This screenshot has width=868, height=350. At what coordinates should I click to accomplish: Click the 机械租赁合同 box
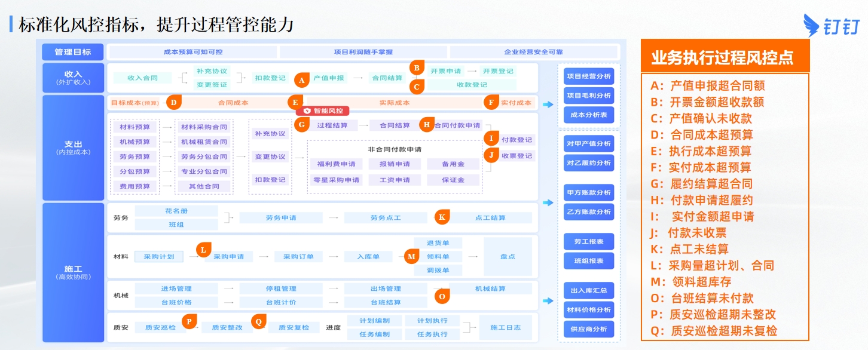(204, 142)
